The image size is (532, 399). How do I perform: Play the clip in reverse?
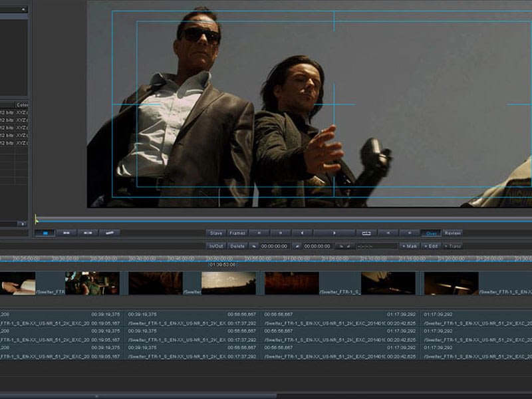tap(302, 233)
